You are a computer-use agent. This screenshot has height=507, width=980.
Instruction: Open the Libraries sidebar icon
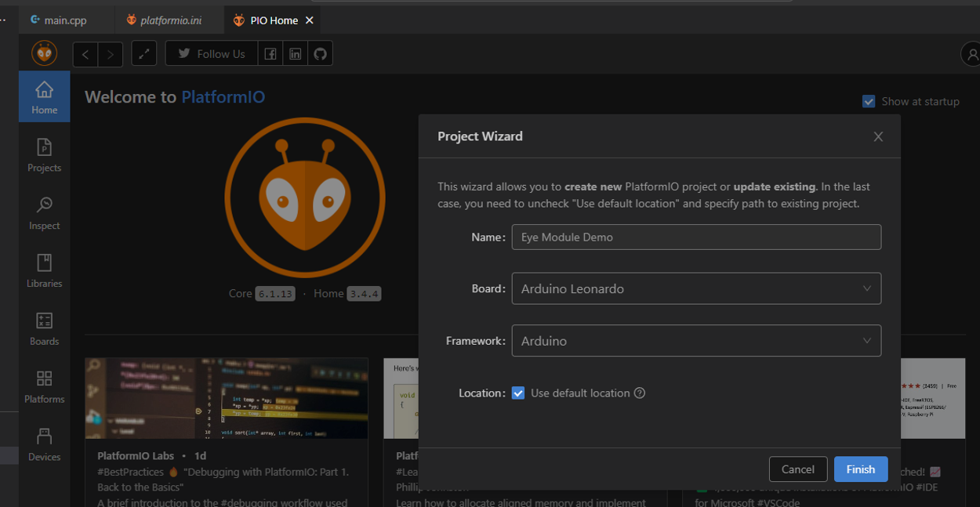click(44, 270)
